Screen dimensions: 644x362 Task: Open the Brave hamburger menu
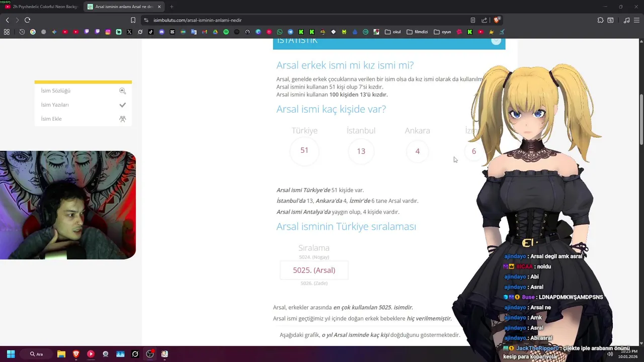(637, 20)
